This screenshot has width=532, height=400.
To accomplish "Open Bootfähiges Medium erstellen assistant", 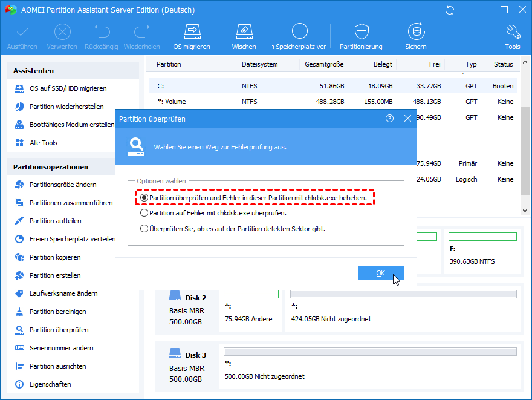I will click(65, 125).
